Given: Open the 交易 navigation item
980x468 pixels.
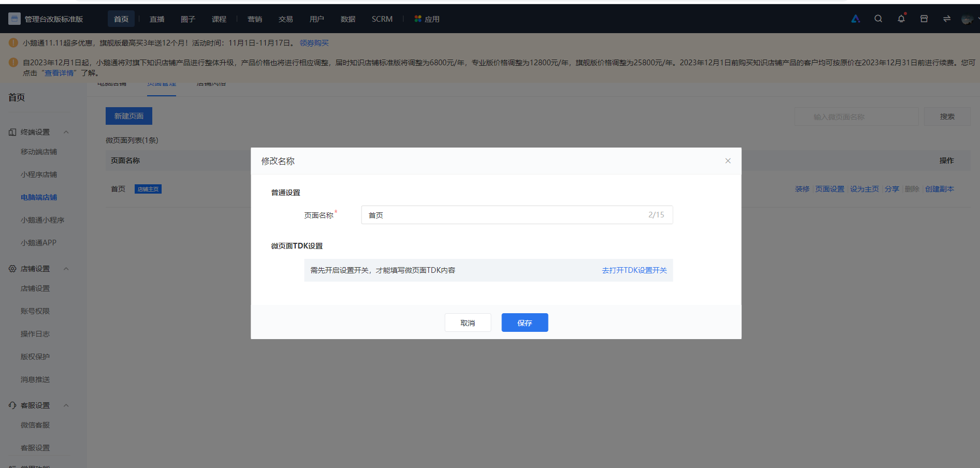Looking at the screenshot, I should (x=286, y=19).
